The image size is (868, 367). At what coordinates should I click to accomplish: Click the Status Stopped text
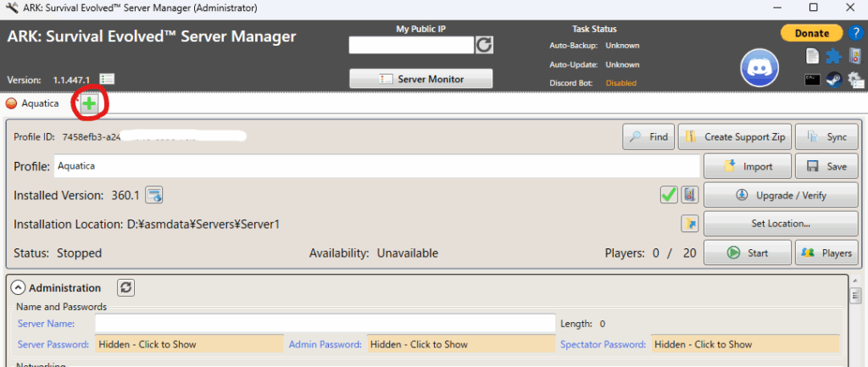pos(79,253)
